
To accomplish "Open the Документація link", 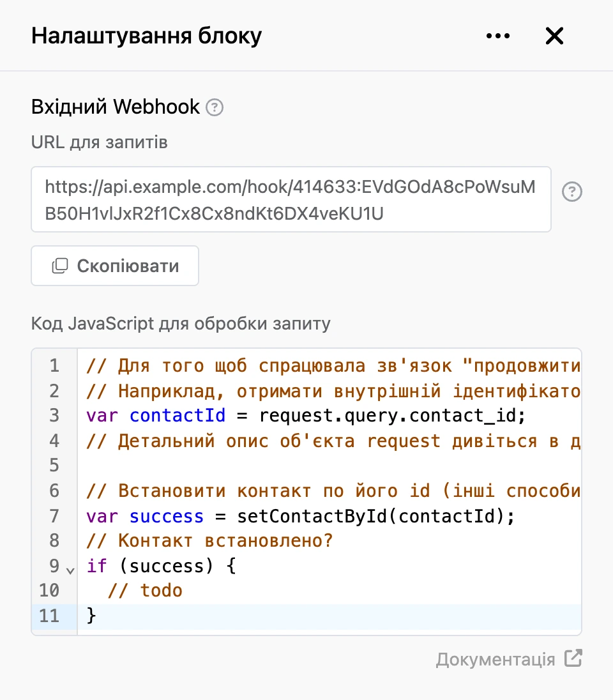I will pyautogui.click(x=496, y=659).
